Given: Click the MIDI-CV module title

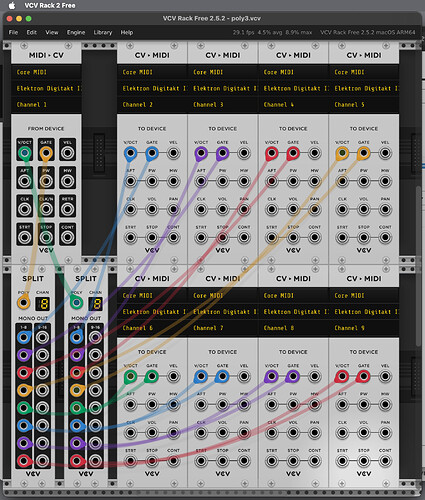Looking at the screenshot, I should (46, 55).
